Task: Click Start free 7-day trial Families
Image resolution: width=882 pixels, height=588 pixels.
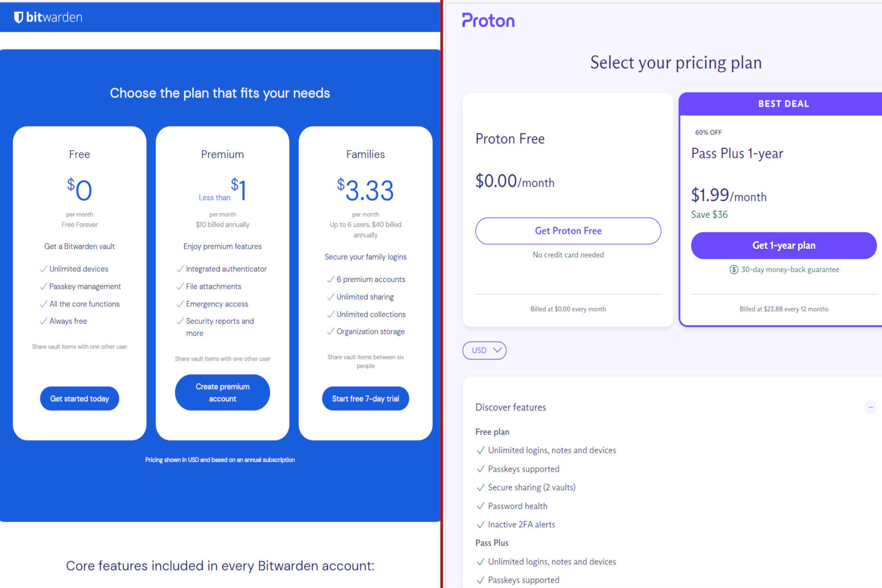Action: point(366,398)
